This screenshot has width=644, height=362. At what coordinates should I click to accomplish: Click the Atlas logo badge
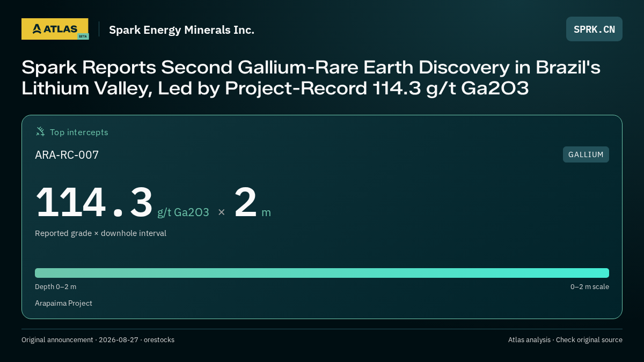pyautogui.click(x=55, y=29)
